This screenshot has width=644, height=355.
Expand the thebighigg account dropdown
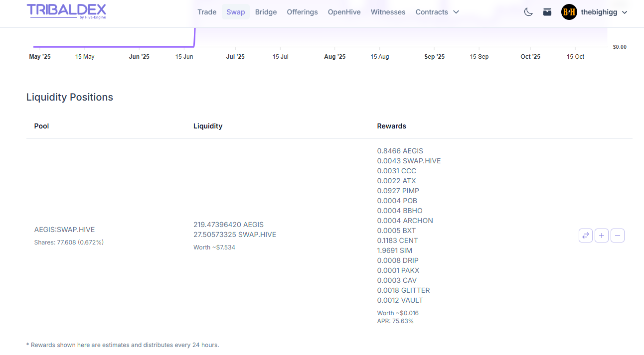point(625,12)
